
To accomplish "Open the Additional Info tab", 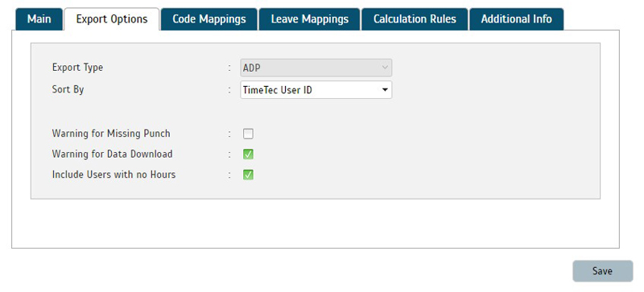I will pos(516,19).
